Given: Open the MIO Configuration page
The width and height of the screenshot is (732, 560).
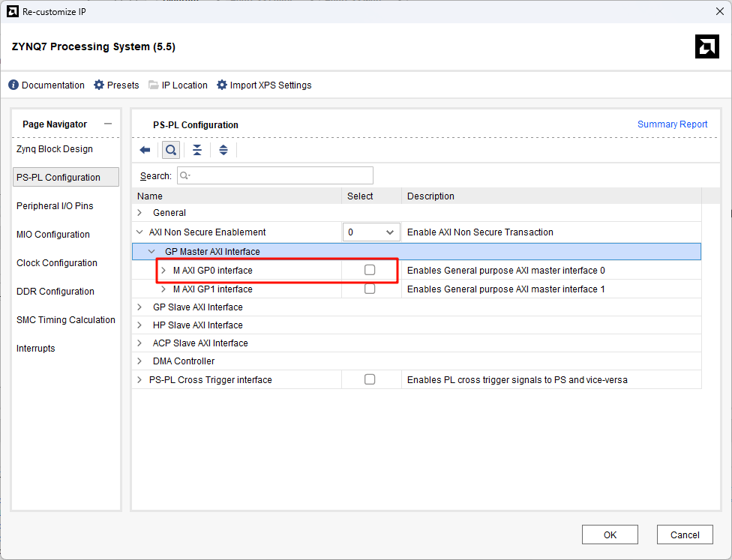Looking at the screenshot, I should coord(52,234).
